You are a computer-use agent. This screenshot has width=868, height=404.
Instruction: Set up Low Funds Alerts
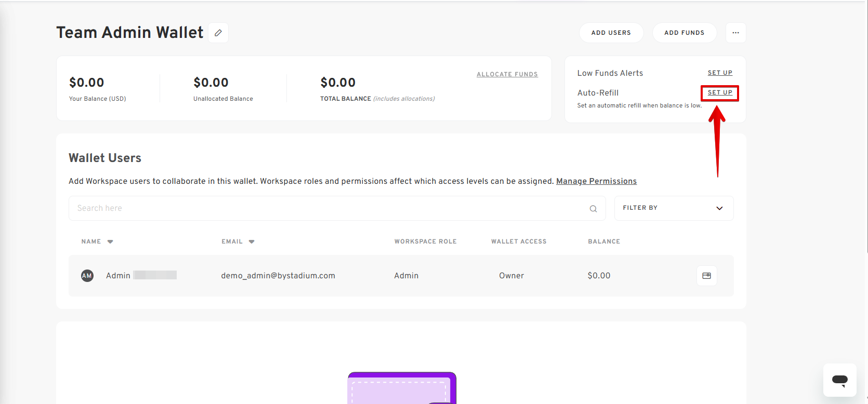(x=720, y=73)
